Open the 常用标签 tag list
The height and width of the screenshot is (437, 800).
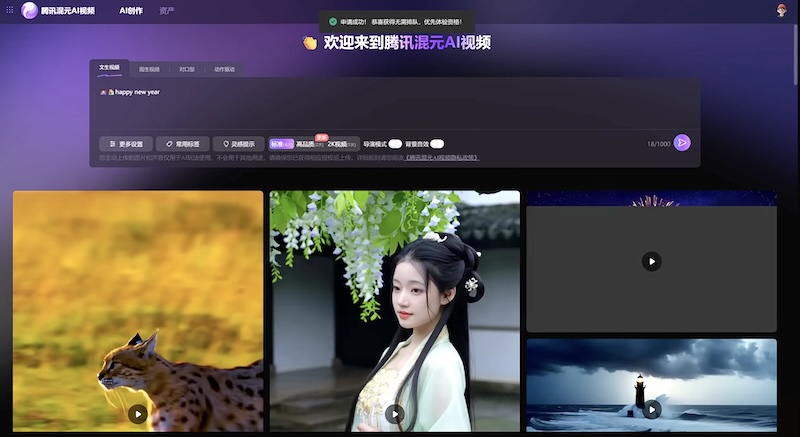click(x=182, y=144)
